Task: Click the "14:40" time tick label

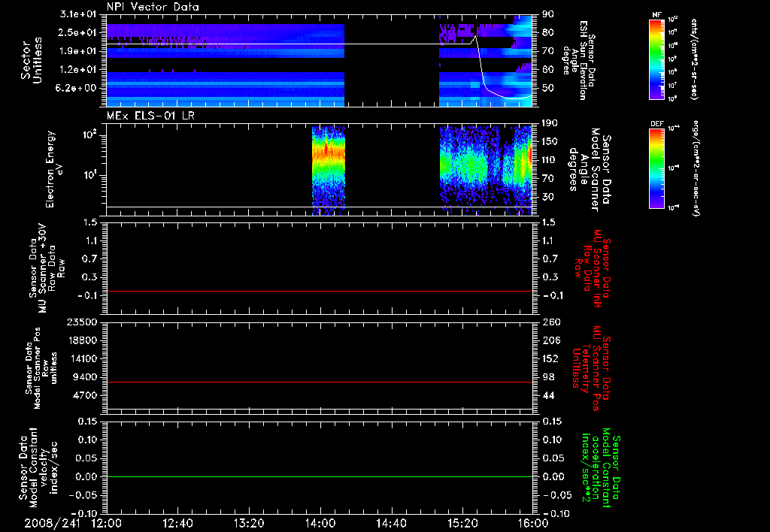Action: tap(391, 524)
